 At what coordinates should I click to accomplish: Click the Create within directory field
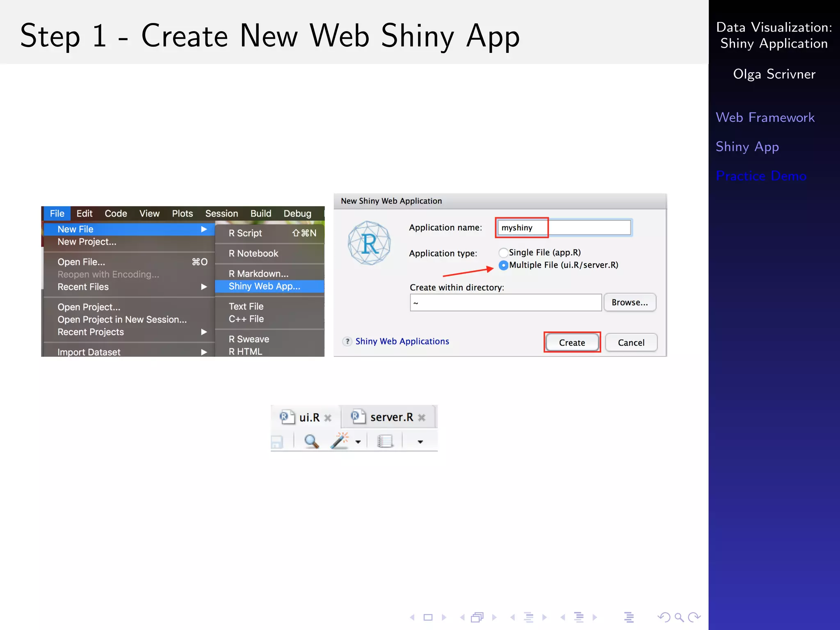(x=506, y=303)
